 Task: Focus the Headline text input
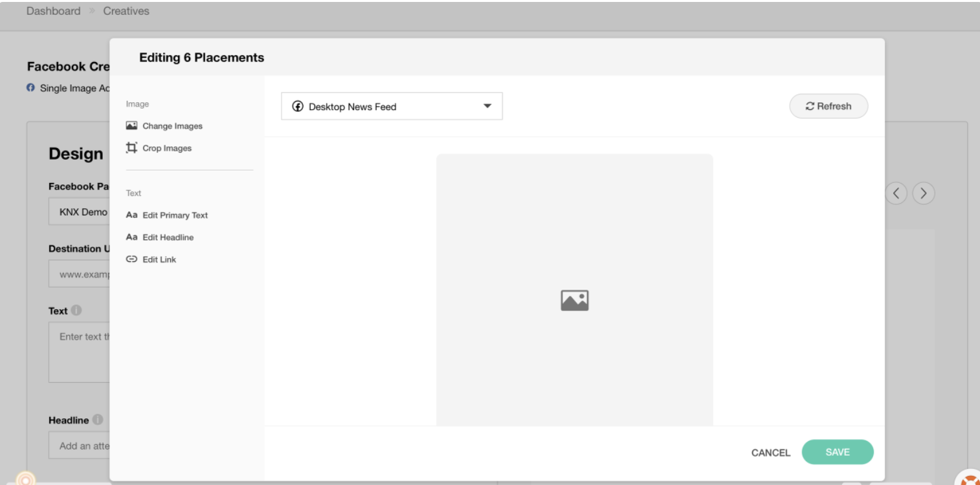[x=78, y=446]
